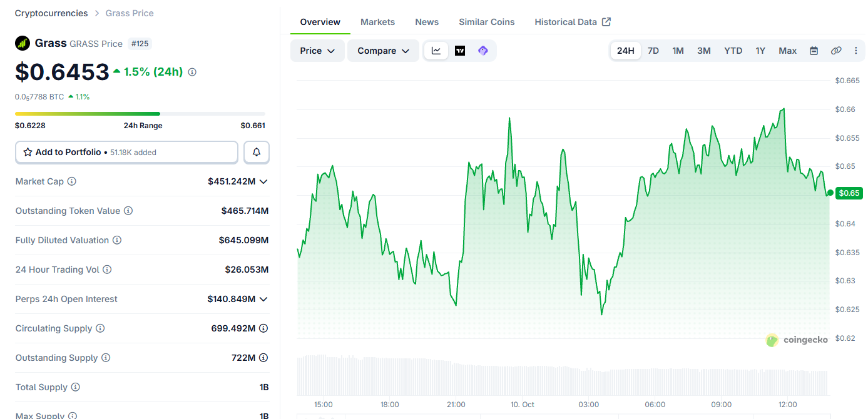This screenshot has height=419, width=868.
Task: Expand Perps 24h Open Interest chevron
Action: point(263,299)
